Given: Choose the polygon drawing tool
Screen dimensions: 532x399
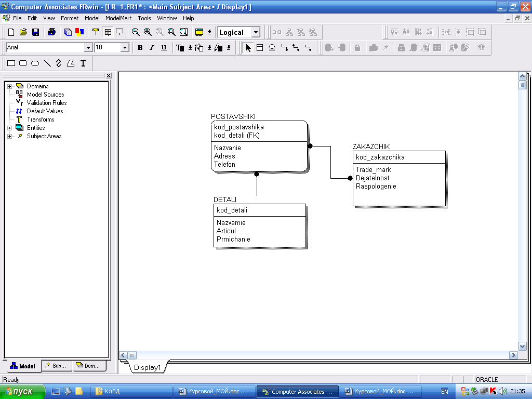Looking at the screenshot, I should (71, 63).
